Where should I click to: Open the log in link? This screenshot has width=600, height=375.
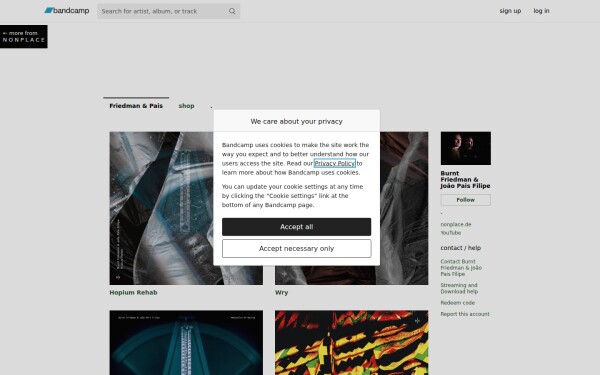[541, 11]
